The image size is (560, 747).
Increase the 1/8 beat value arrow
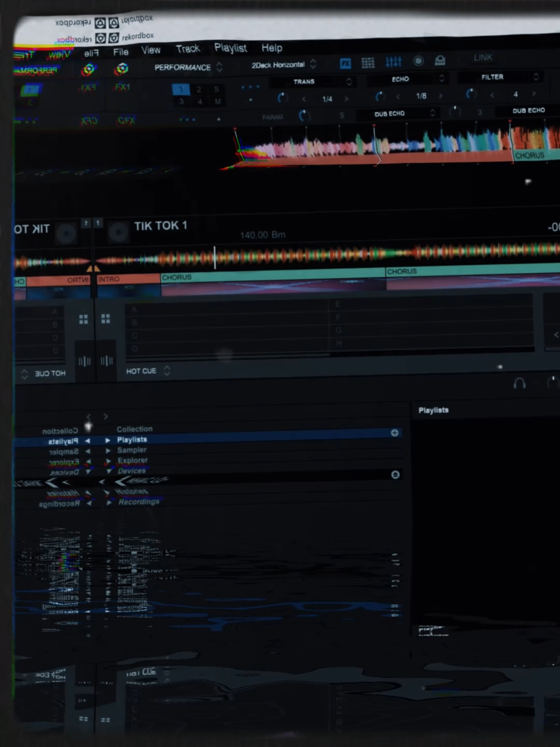(x=441, y=96)
